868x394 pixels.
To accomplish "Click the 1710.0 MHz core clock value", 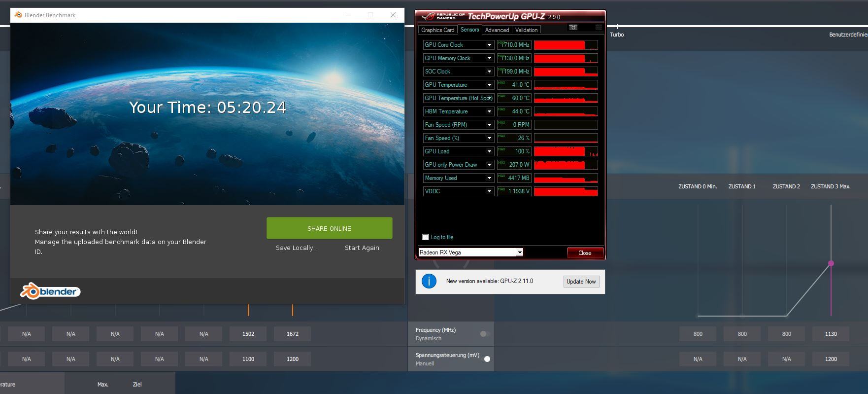I will (x=514, y=45).
